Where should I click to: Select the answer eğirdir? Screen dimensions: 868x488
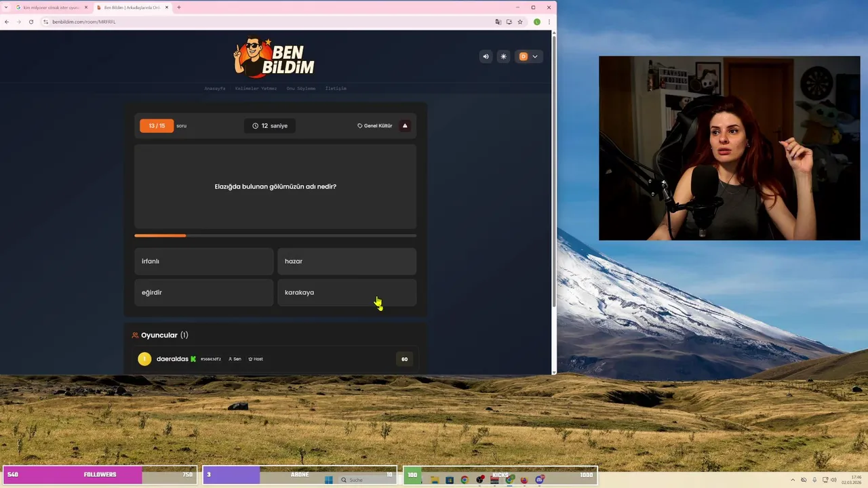point(204,292)
